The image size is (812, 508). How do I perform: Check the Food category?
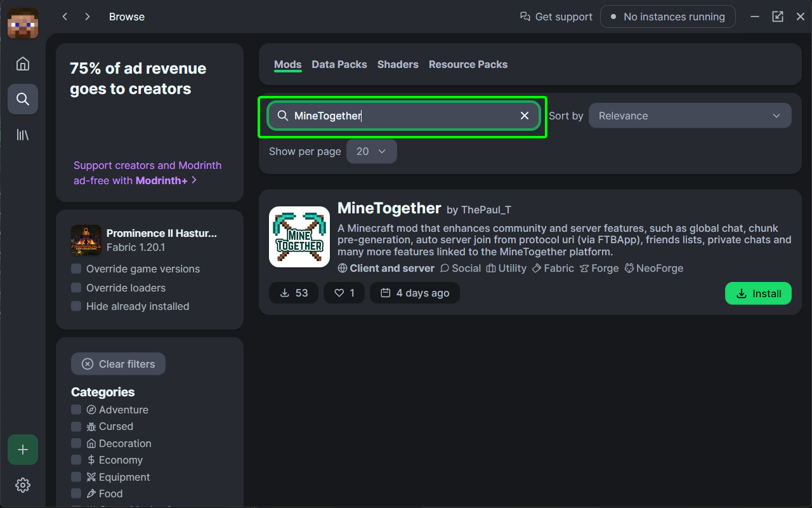tap(76, 493)
